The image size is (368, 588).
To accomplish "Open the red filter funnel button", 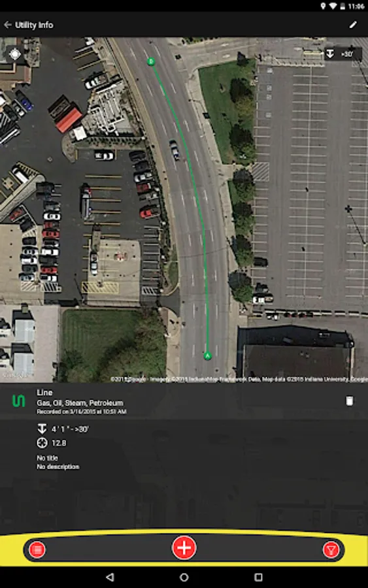I will [x=331, y=549].
